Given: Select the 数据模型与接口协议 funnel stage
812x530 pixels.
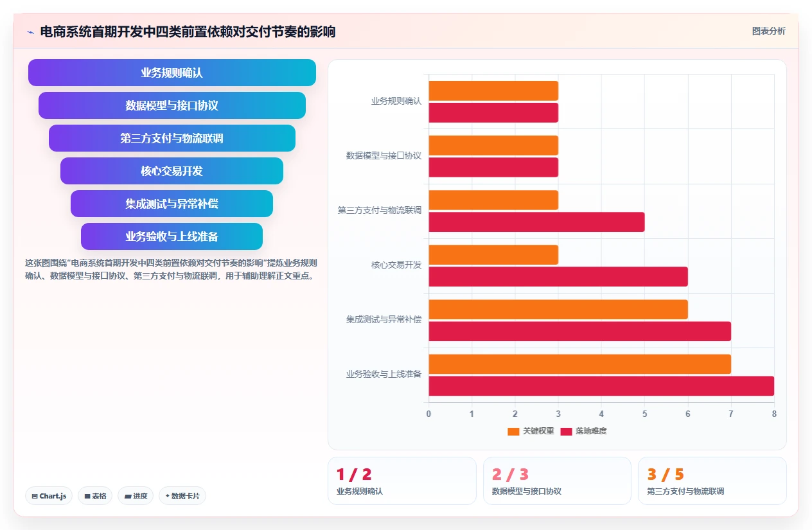Looking at the screenshot, I should click(x=172, y=105).
